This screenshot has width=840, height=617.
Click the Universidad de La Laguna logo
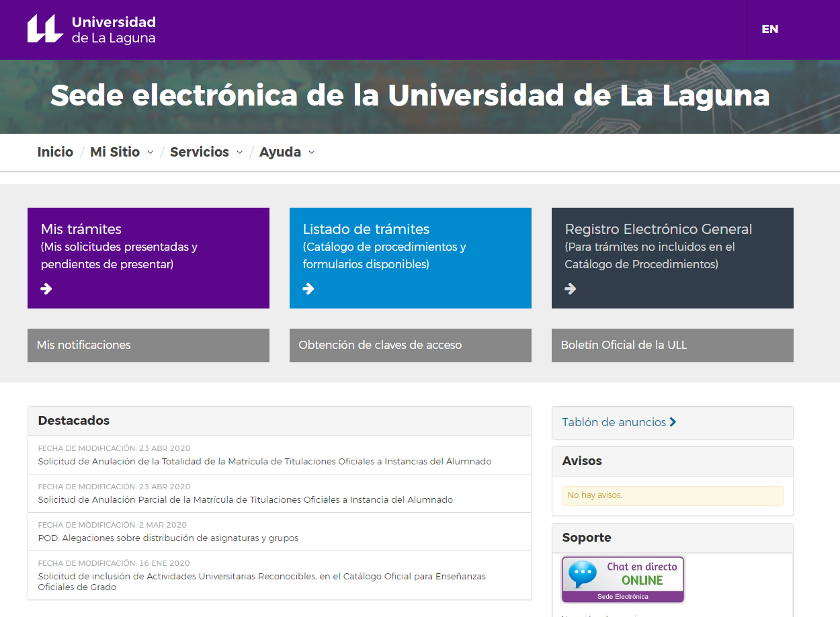point(91,30)
